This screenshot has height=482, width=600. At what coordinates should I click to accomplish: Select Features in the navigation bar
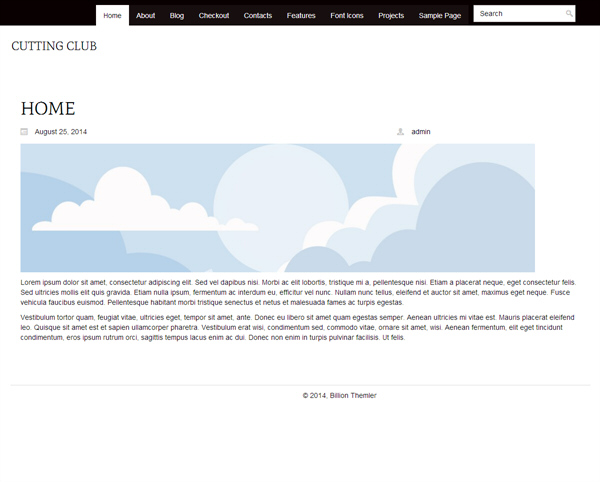(x=301, y=16)
